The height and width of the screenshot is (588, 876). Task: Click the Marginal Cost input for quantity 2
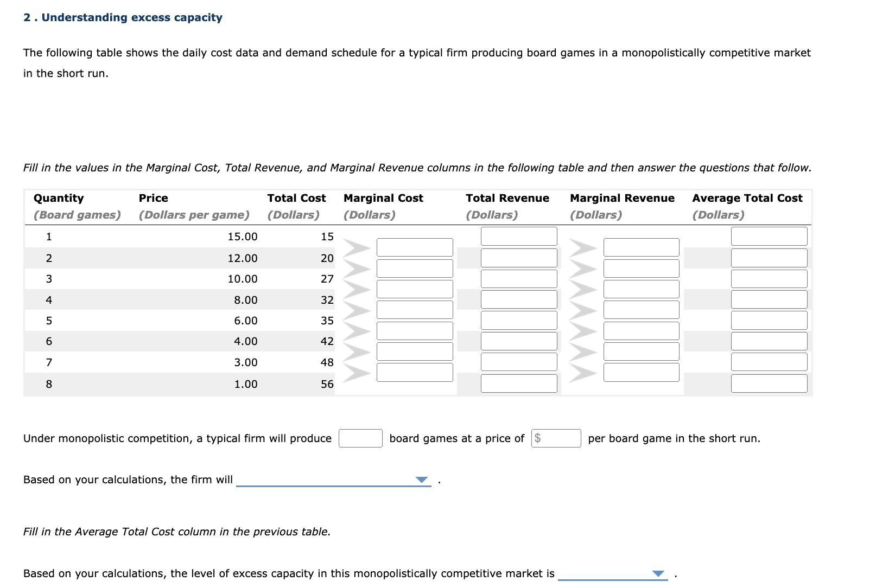(414, 247)
